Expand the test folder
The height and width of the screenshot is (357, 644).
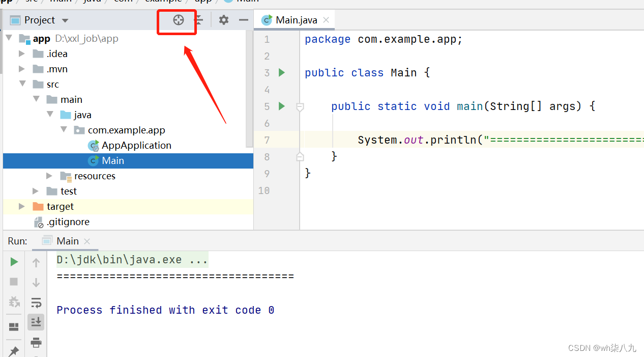click(x=36, y=191)
